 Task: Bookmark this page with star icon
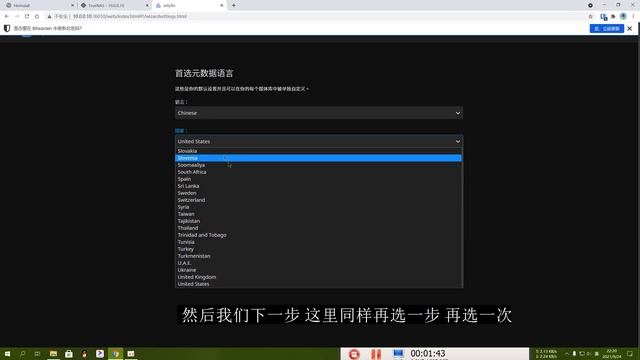click(591, 16)
